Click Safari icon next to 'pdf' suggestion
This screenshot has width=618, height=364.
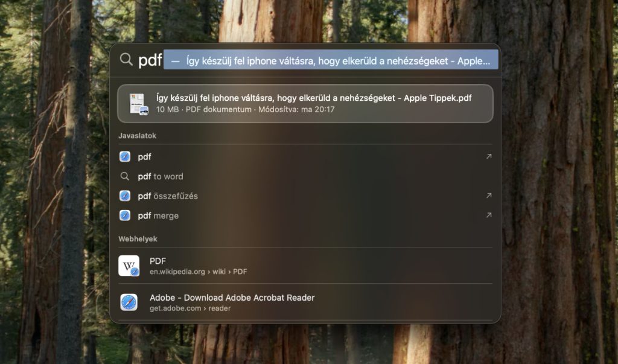(125, 156)
